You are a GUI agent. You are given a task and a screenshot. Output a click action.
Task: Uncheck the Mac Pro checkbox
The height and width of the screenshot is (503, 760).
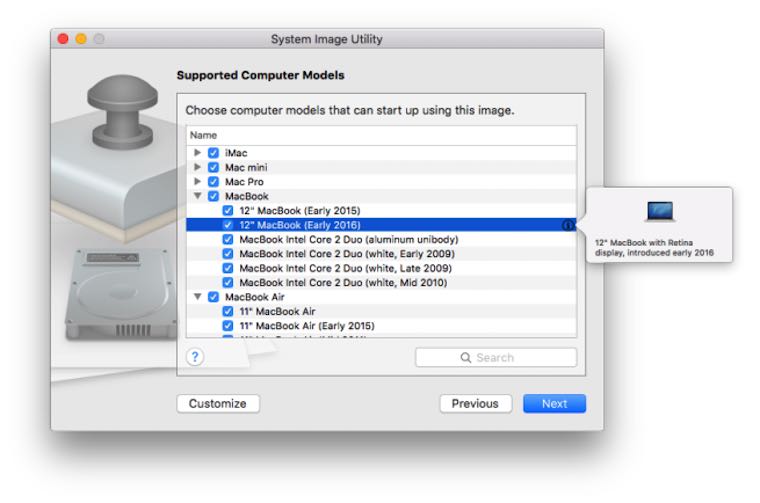(213, 182)
